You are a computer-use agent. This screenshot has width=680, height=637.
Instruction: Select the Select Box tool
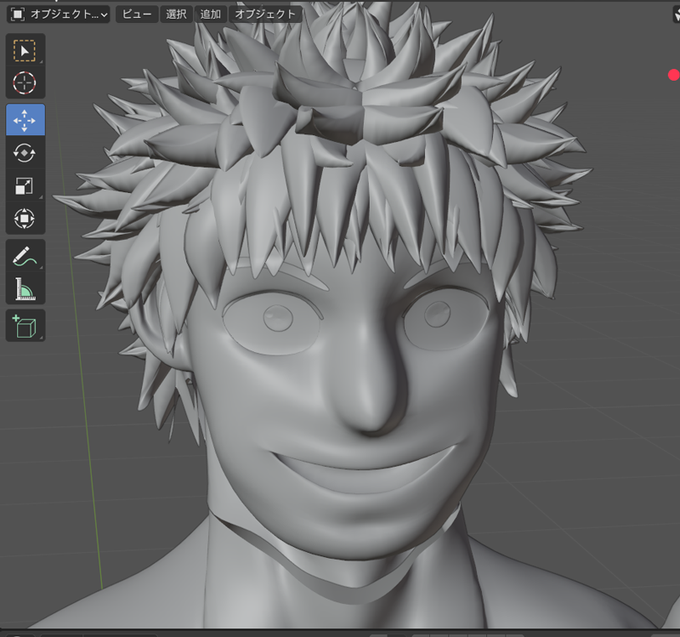click(25, 50)
